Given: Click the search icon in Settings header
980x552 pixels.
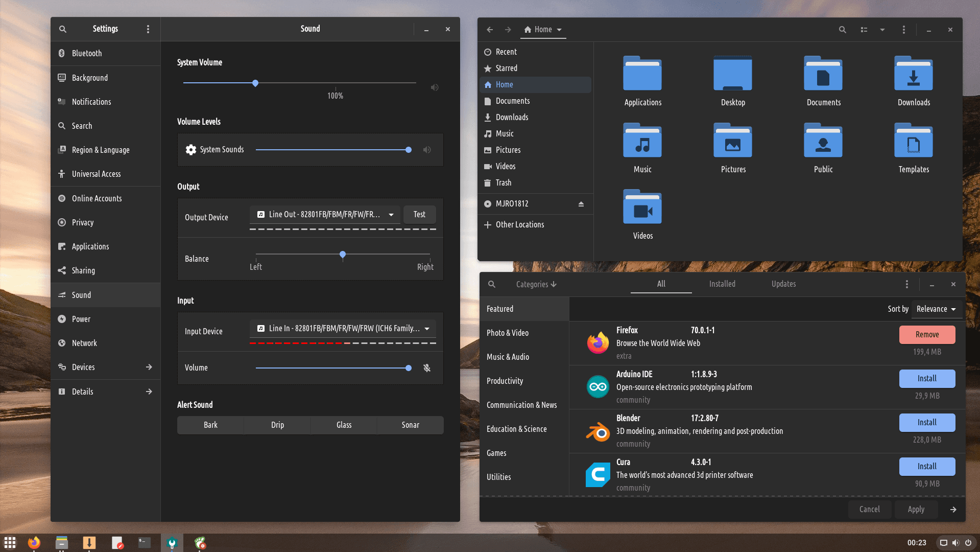Looking at the screenshot, I should [x=62, y=29].
